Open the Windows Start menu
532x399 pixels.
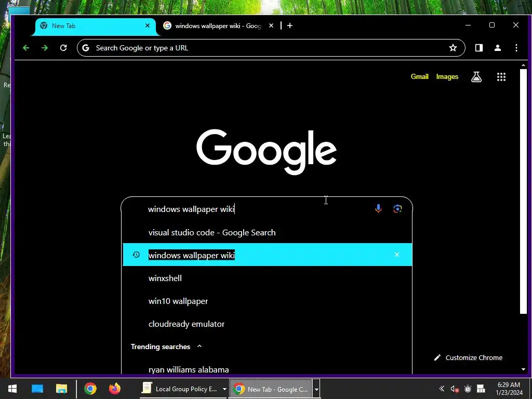[x=12, y=389]
